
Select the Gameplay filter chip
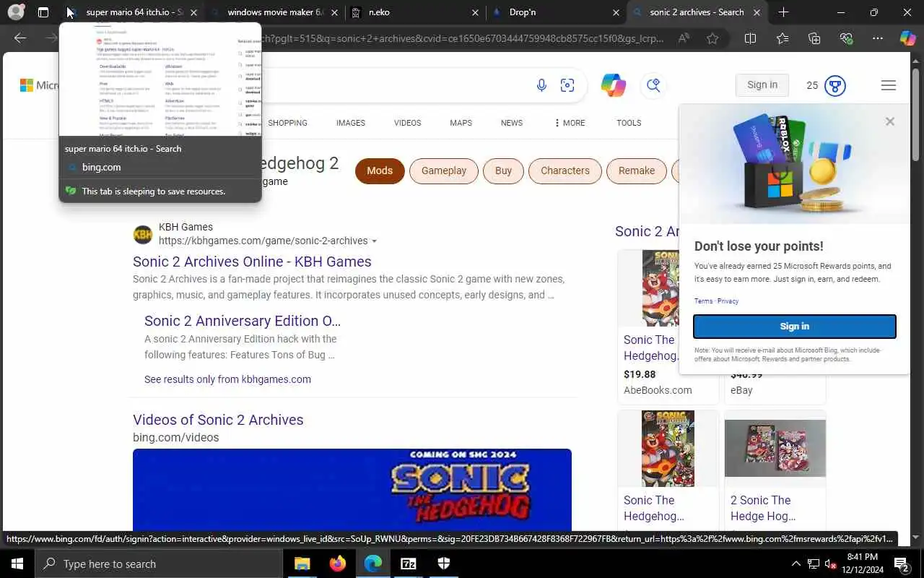pyautogui.click(x=444, y=171)
